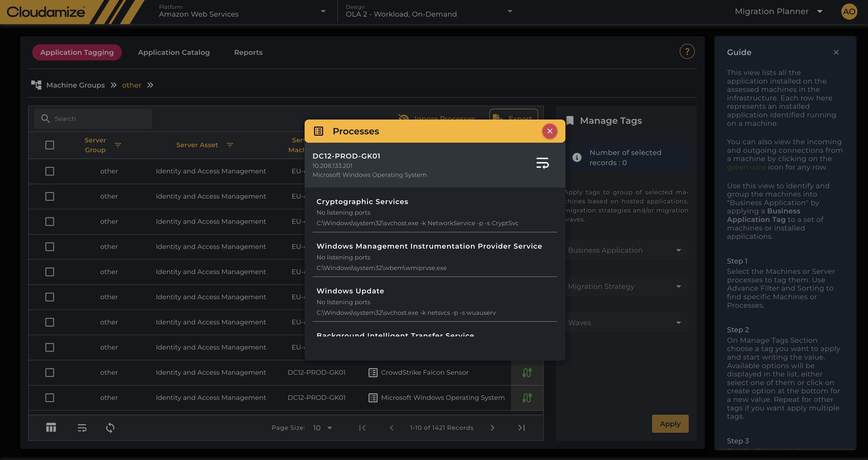
Task: Change the Page Size dropdown
Action: pyautogui.click(x=322, y=428)
